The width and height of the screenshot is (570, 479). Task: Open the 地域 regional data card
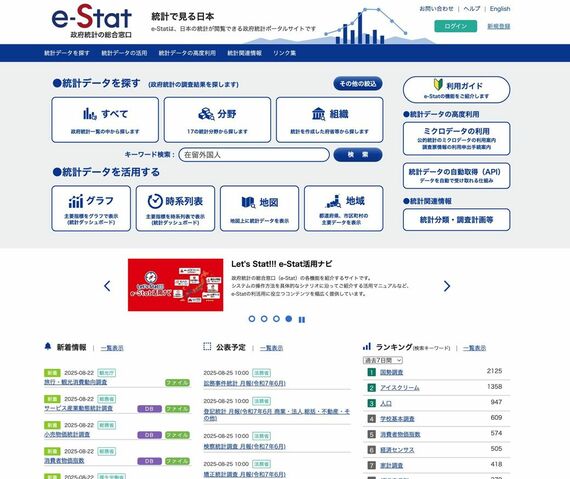click(x=344, y=208)
